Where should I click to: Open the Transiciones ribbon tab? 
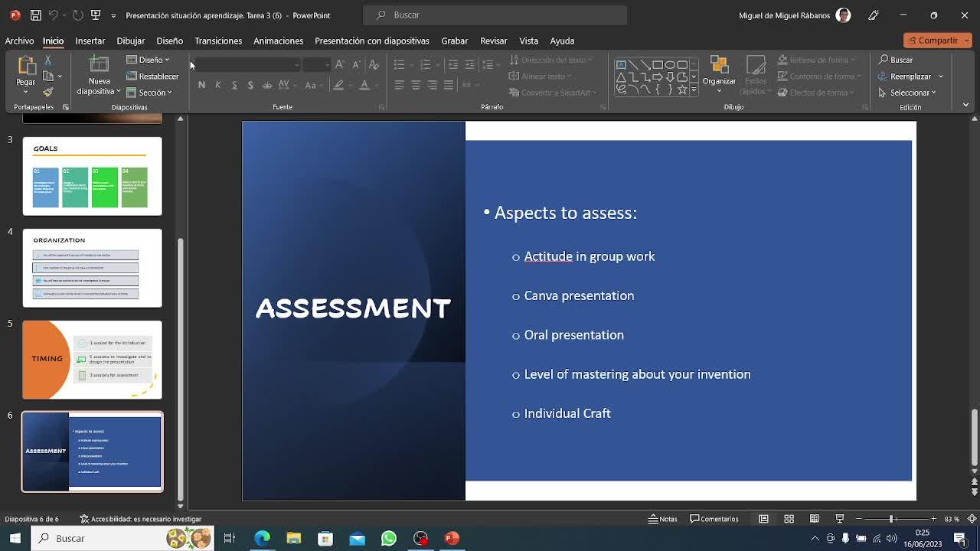[218, 41]
